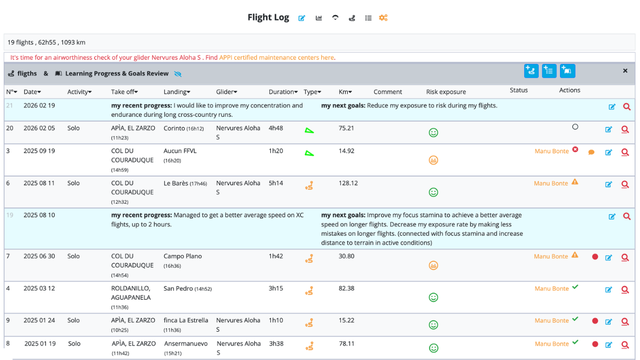Click the Risk exposure column header
640x360 pixels.
(446, 92)
